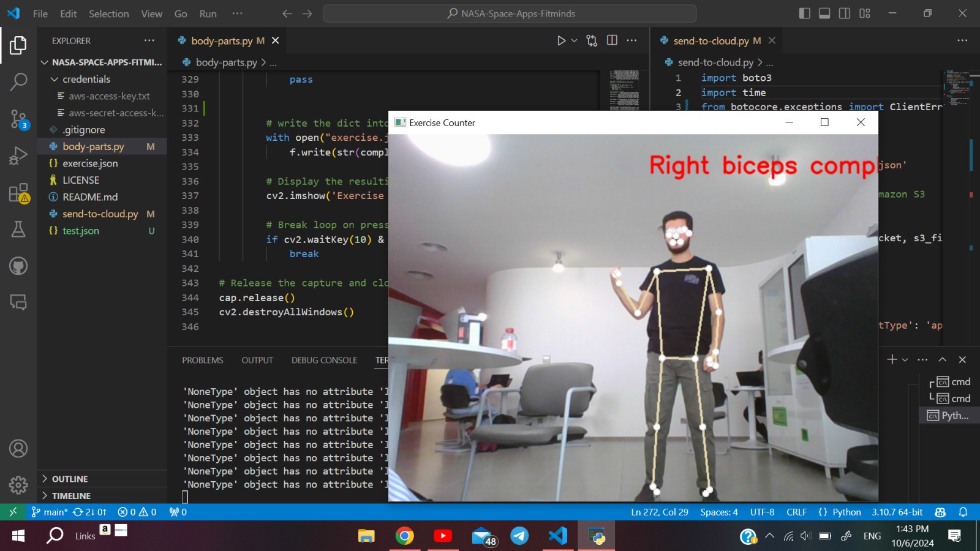Go forward using the navigation arrow
This screenshot has height=551, width=980.
pyautogui.click(x=307, y=13)
